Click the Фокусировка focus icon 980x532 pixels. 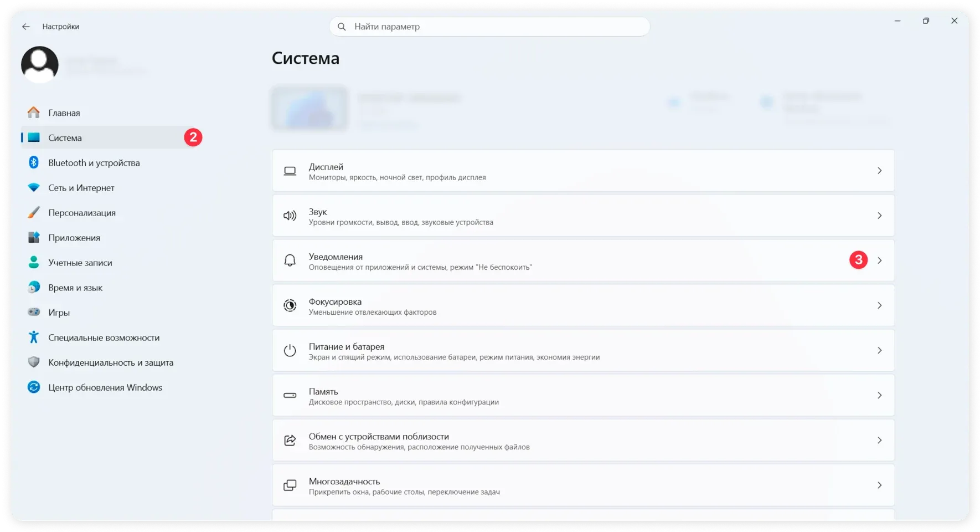[x=290, y=305]
